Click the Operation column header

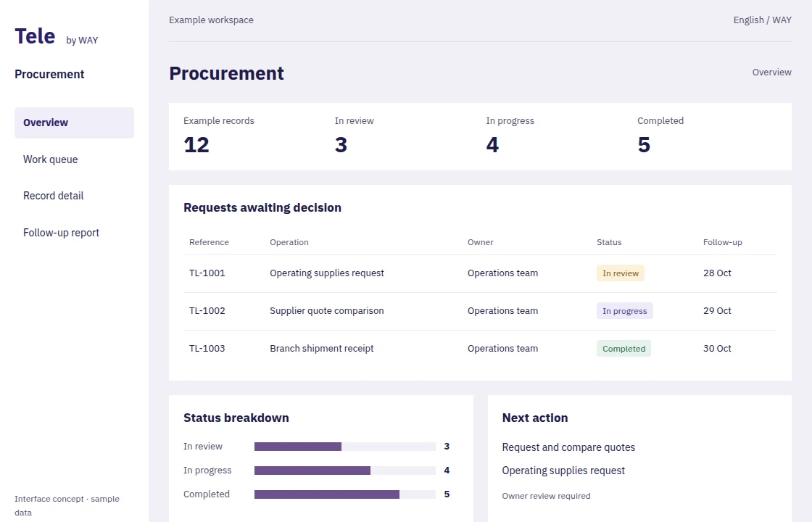pos(289,242)
